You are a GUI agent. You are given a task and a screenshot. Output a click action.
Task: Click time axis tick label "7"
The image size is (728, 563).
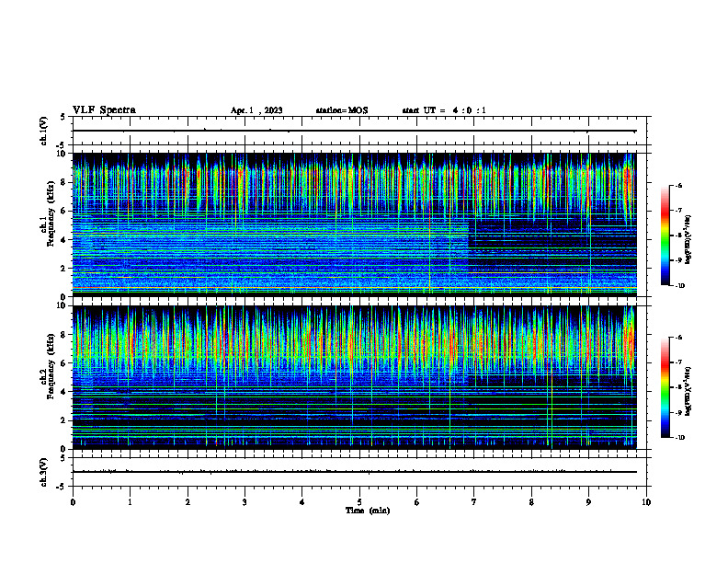tap(474, 502)
